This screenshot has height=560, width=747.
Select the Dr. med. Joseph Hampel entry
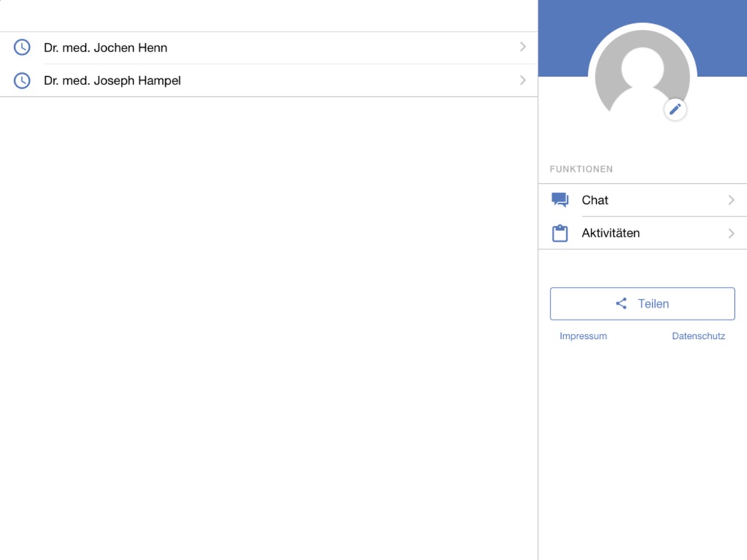tap(112, 81)
